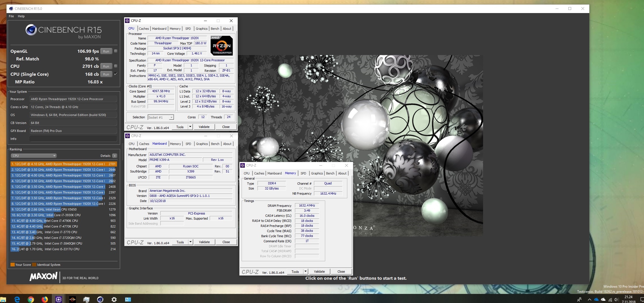This screenshot has height=303, width=644.
Task: Click Validate in CPU-Z Memory window
Action: click(319, 272)
